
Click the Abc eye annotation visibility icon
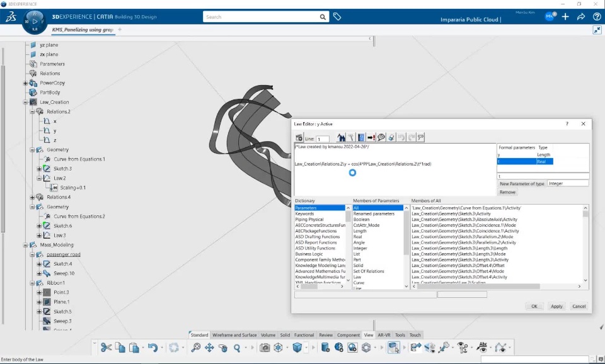click(x=482, y=348)
